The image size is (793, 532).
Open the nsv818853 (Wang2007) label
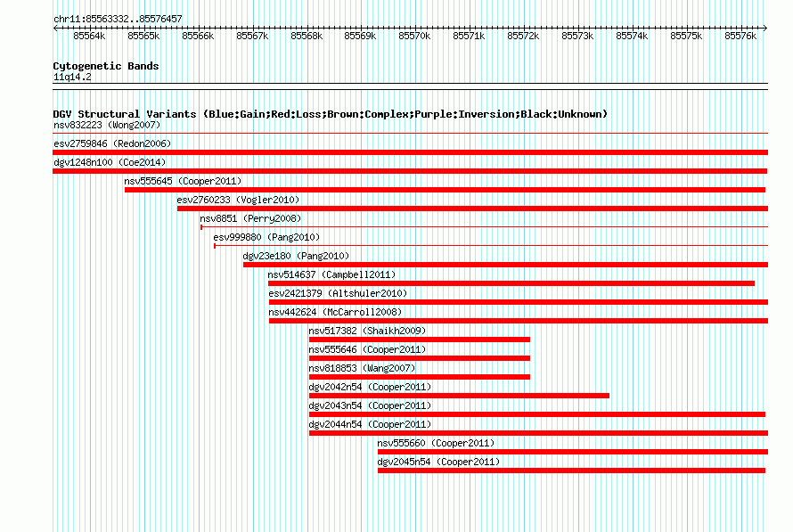[362, 368]
